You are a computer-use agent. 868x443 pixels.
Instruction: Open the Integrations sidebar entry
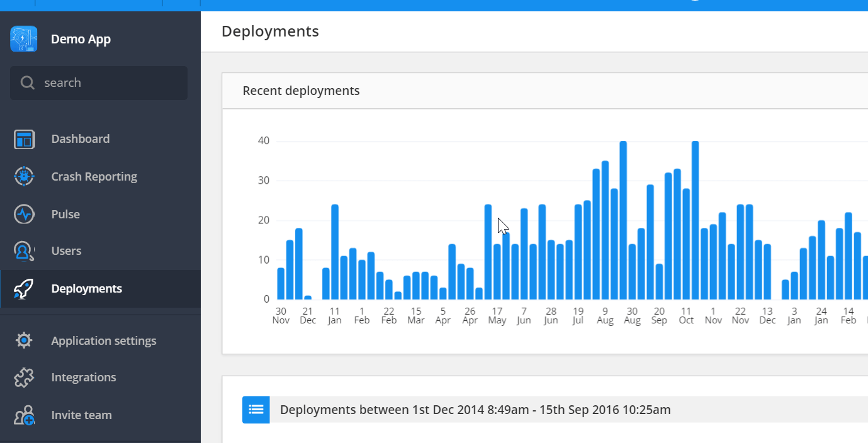click(83, 377)
